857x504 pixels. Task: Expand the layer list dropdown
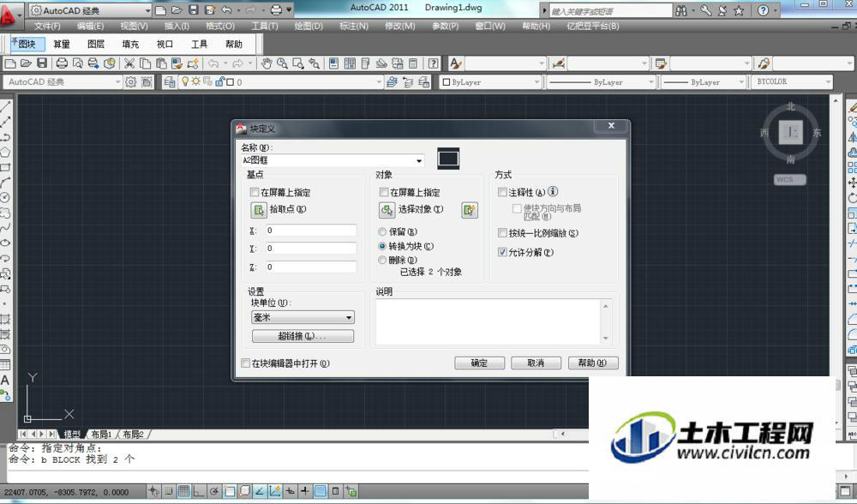tap(380, 82)
